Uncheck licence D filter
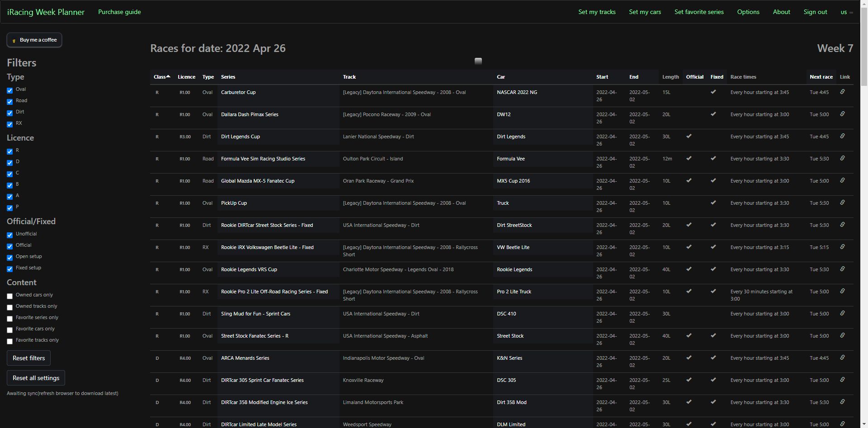868x428 pixels. pos(9,163)
